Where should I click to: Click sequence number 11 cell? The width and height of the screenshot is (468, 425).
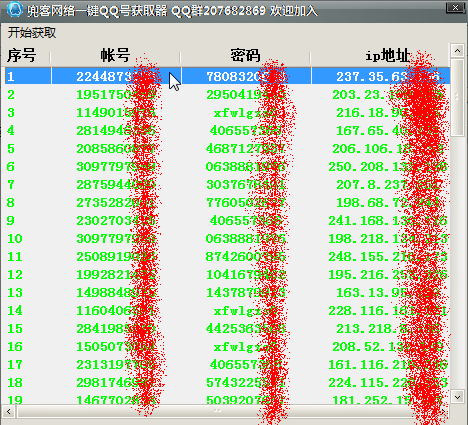(15, 257)
